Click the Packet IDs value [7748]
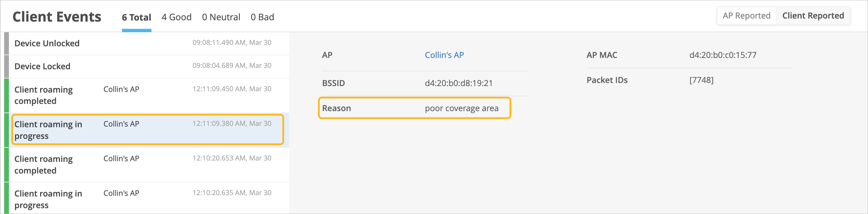 tap(701, 80)
